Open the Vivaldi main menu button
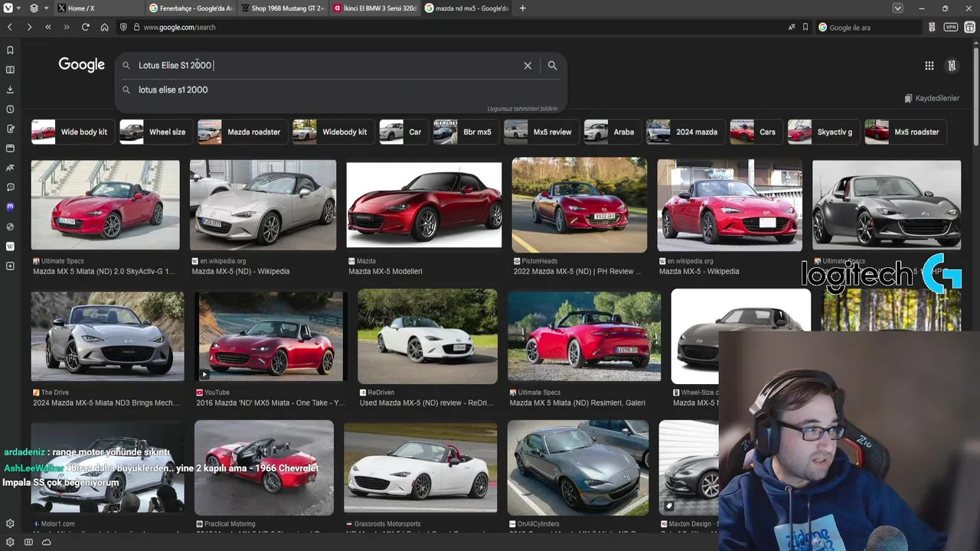Image resolution: width=980 pixels, height=551 pixels. click(9, 8)
